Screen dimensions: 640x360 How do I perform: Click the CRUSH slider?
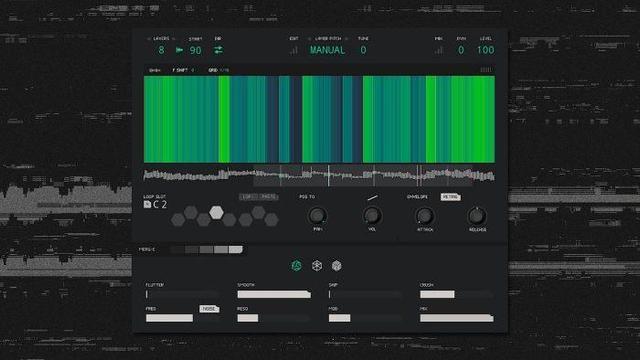[x=457, y=294]
